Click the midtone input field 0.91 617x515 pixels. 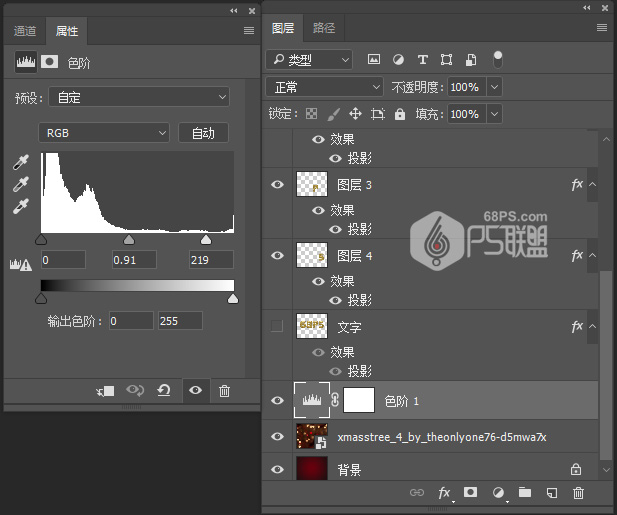pyautogui.click(x=134, y=260)
